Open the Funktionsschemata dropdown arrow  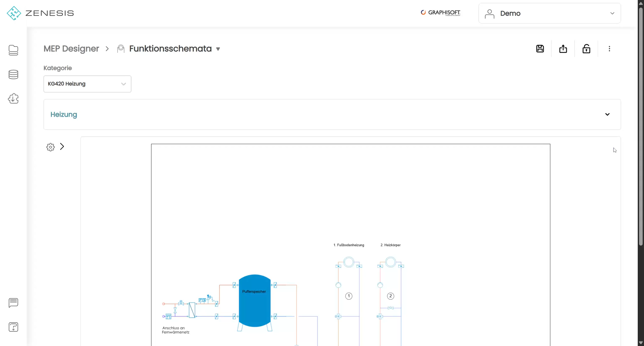pyautogui.click(x=218, y=49)
